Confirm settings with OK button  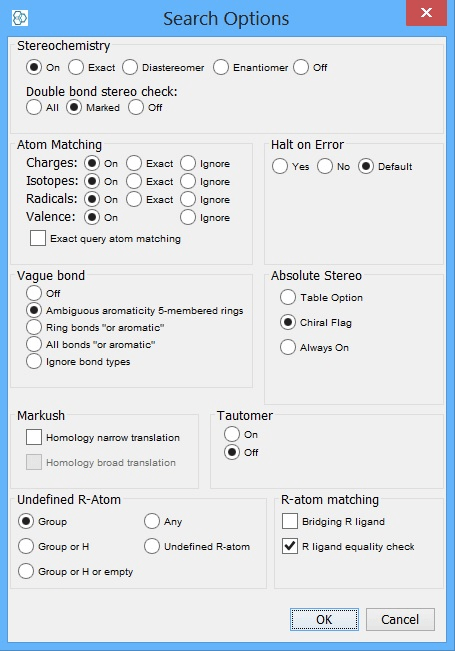[x=324, y=619]
